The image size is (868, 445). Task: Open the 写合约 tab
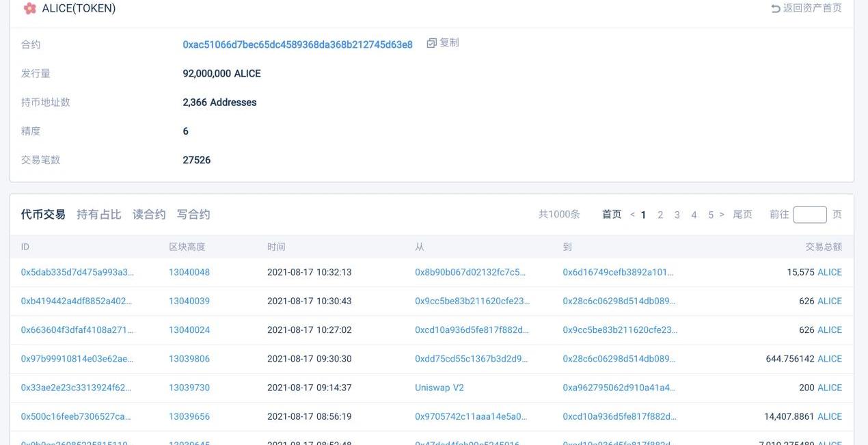[x=193, y=215]
